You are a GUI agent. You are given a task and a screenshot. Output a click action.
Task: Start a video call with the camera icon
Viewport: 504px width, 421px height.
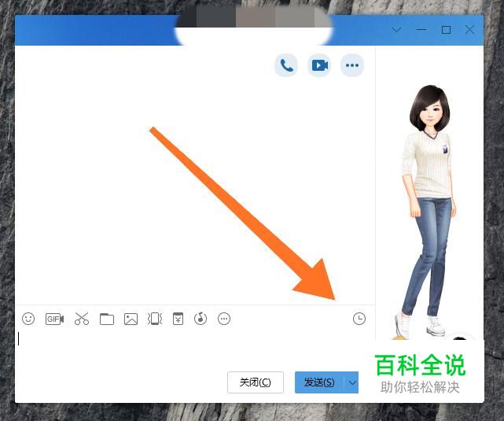click(319, 65)
